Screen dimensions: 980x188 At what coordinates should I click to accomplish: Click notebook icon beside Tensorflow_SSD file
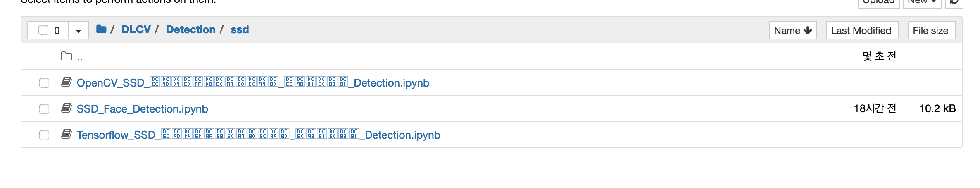[x=67, y=134]
